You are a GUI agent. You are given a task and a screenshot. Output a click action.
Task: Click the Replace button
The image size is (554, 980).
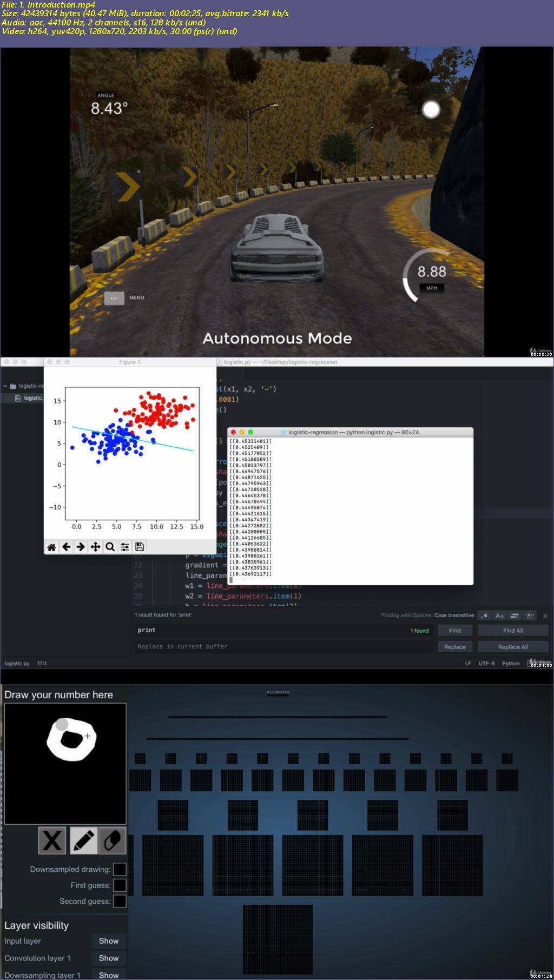pos(455,647)
